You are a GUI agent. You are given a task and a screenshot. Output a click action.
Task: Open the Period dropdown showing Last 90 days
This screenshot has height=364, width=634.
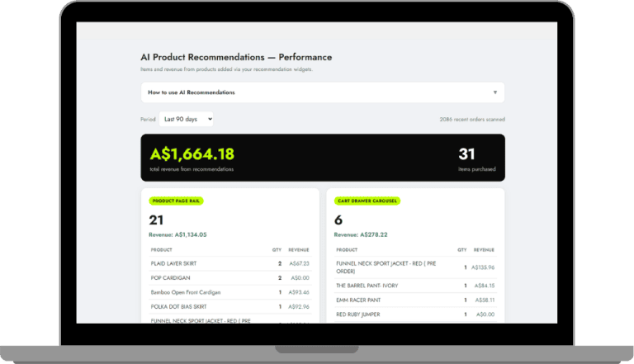click(186, 119)
